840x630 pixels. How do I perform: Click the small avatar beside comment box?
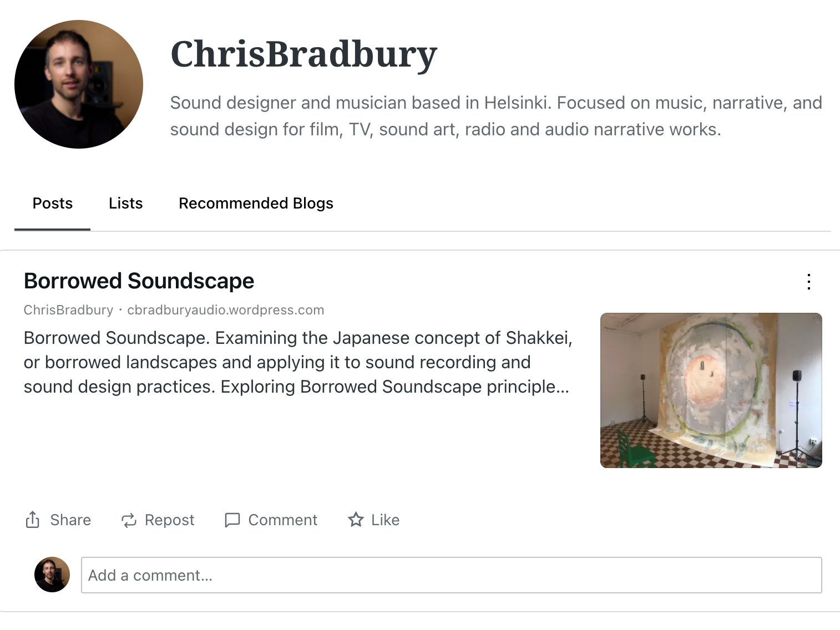click(x=52, y=575)
